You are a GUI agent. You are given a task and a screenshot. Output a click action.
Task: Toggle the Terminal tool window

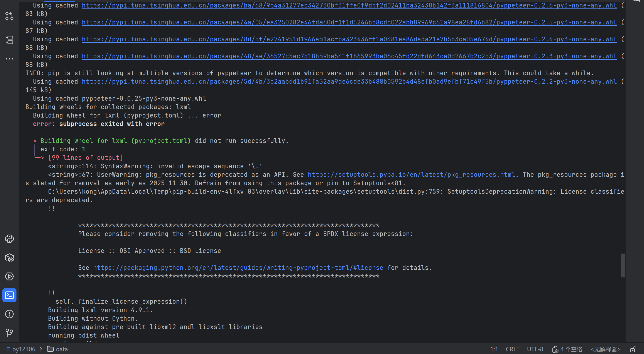(9, 295)
